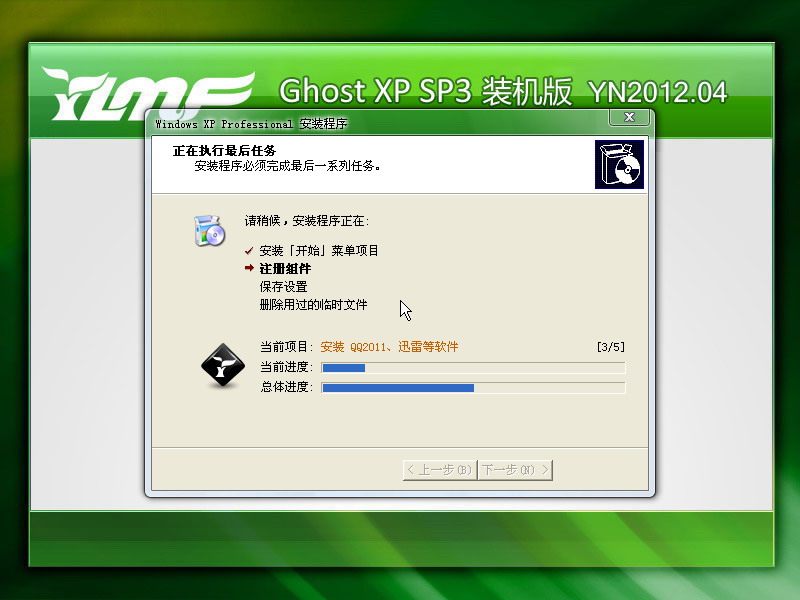Click the software CD icon beside task list
800x600 pixels.
coord(210,231)
